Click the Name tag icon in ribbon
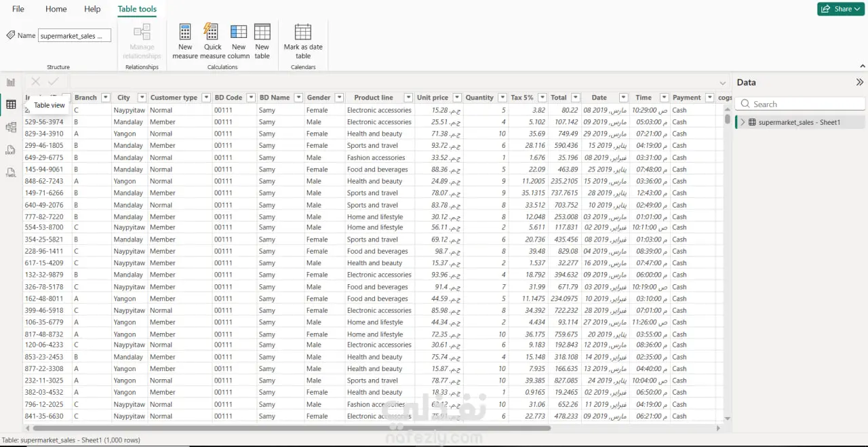 click(10, 35)
